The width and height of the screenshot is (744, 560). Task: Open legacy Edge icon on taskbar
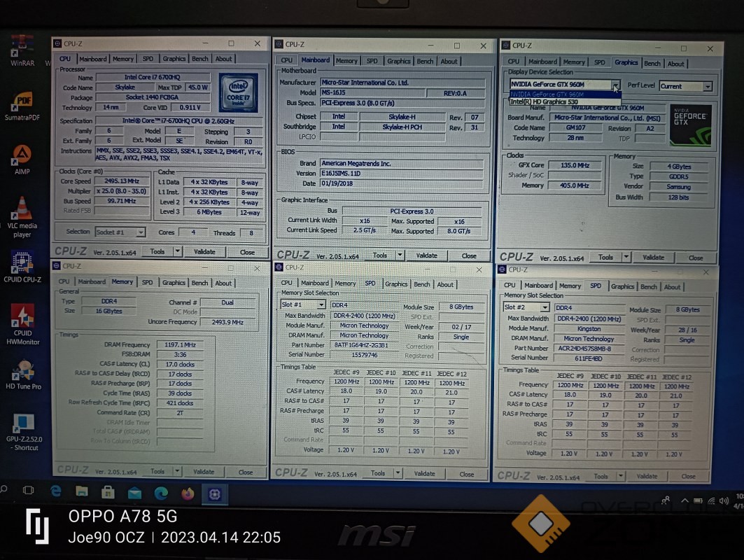55,491
